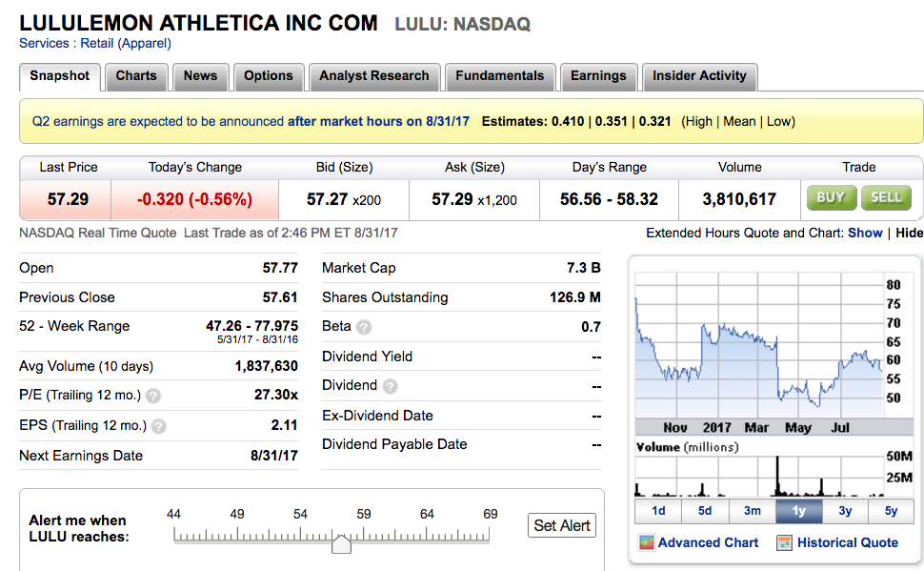
Task: Open the Analyst Research tab
Action: coord(373,76)
